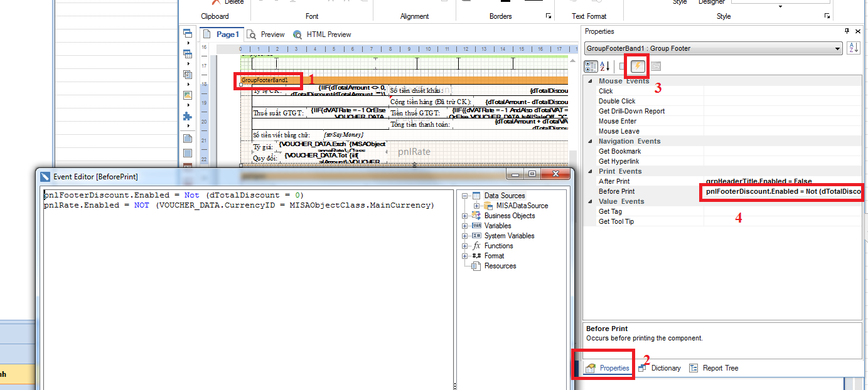Click the puzzle-piece components toolbox icon
The width and height of the screenshot is (868, 390).
pyautogui.click(x=187, y=116)
